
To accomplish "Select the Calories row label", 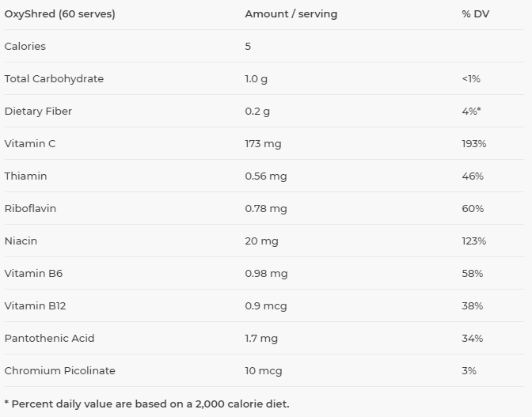I will pyautogui.click(x=25, y=46).
